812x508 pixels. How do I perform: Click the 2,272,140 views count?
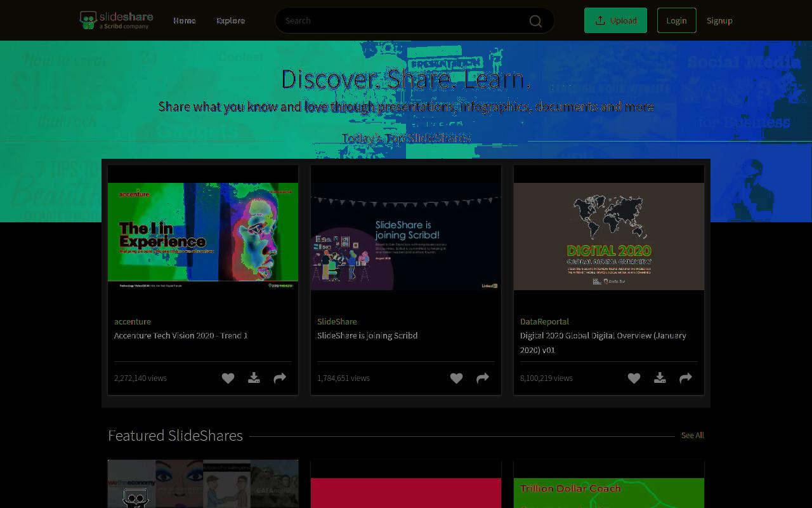coord(140,378)
